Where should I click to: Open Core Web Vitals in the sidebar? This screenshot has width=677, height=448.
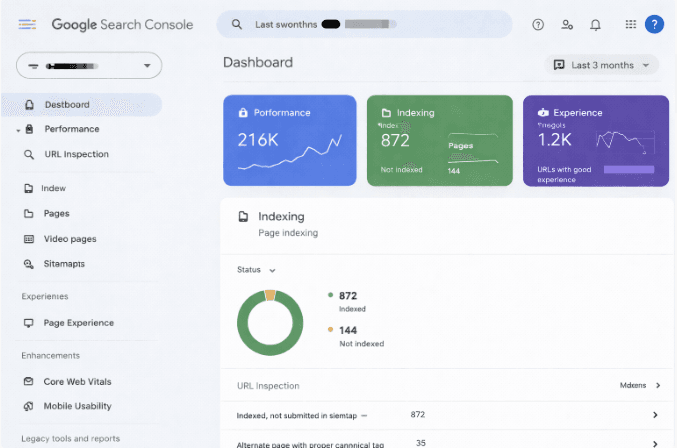77,382
